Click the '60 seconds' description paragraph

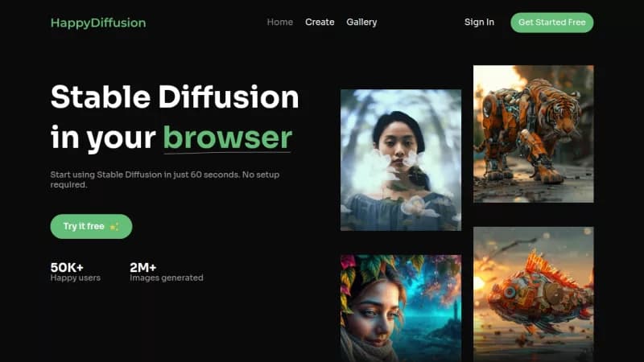pyautogui.click(x=165, y=179)
